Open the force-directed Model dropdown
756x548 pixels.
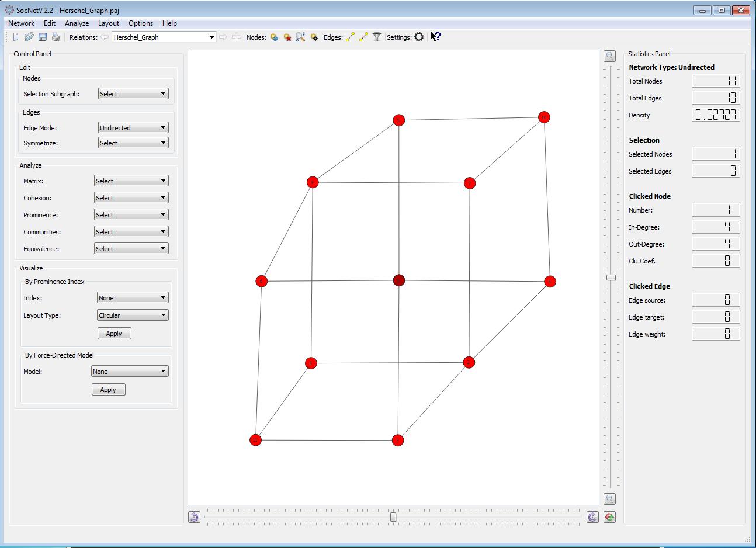click(130, 371)
